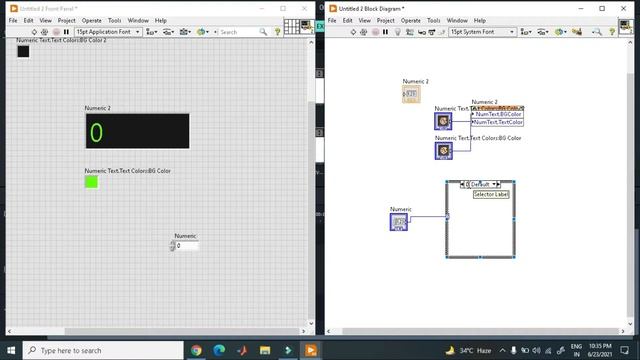Open Operate menu in Front Panel window
This screenshot has width=640, height=360.
[91, 20]
